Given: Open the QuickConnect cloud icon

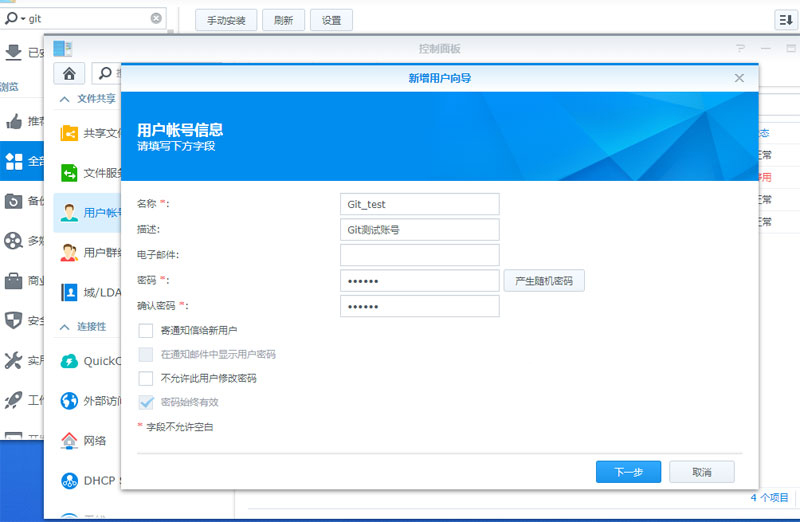Looking at the screenshot, I should (x=69, y=361).
